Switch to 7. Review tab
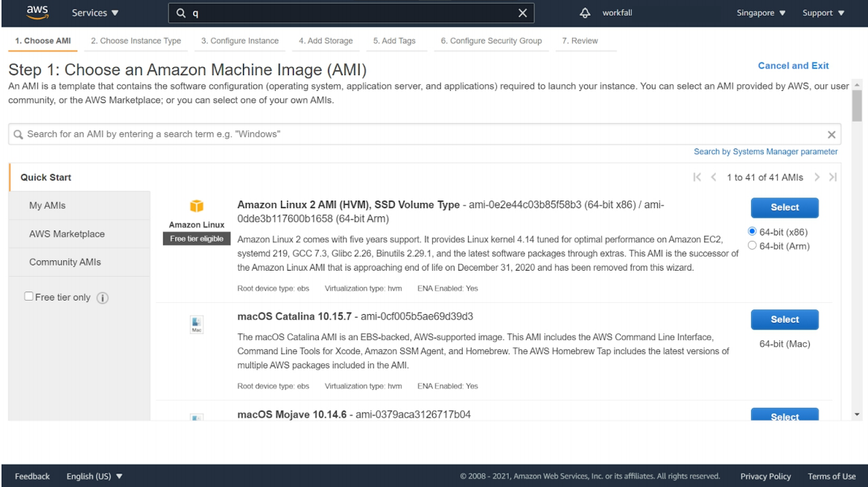The image size is (868, 487). point(580,41)
